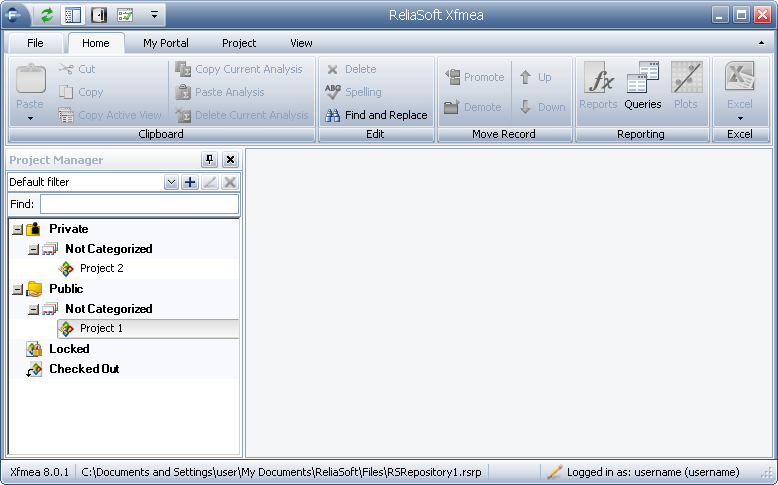The height and width of the screenshot is (485, 778).
Task: Open the Default filter dropdown
Action: pyautogui.click(x=171, y=182)
